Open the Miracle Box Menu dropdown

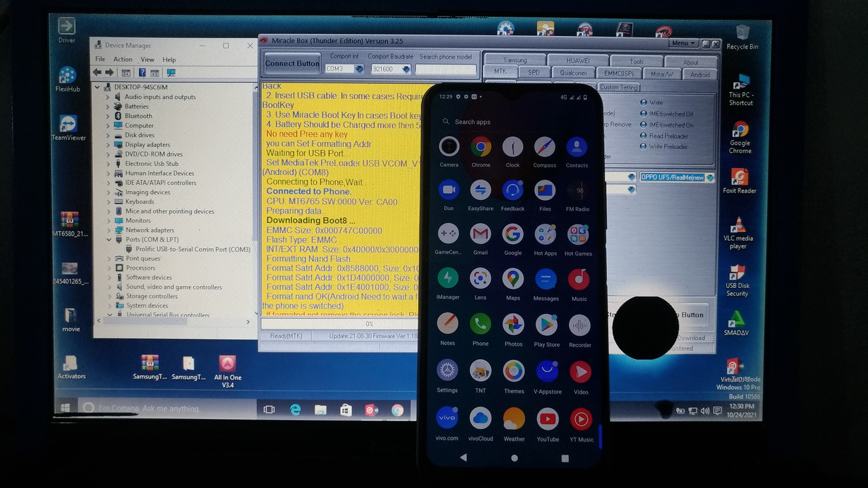pos(683,43)
